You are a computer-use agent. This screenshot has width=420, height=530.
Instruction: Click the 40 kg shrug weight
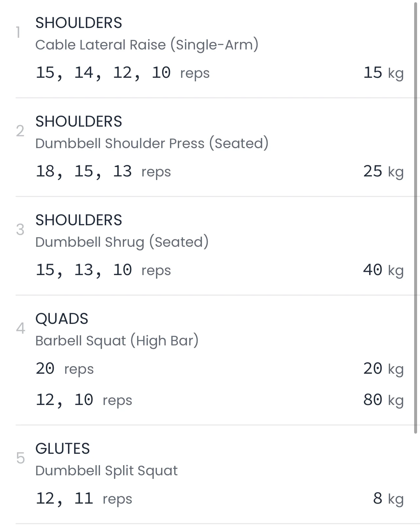(383, 270)
